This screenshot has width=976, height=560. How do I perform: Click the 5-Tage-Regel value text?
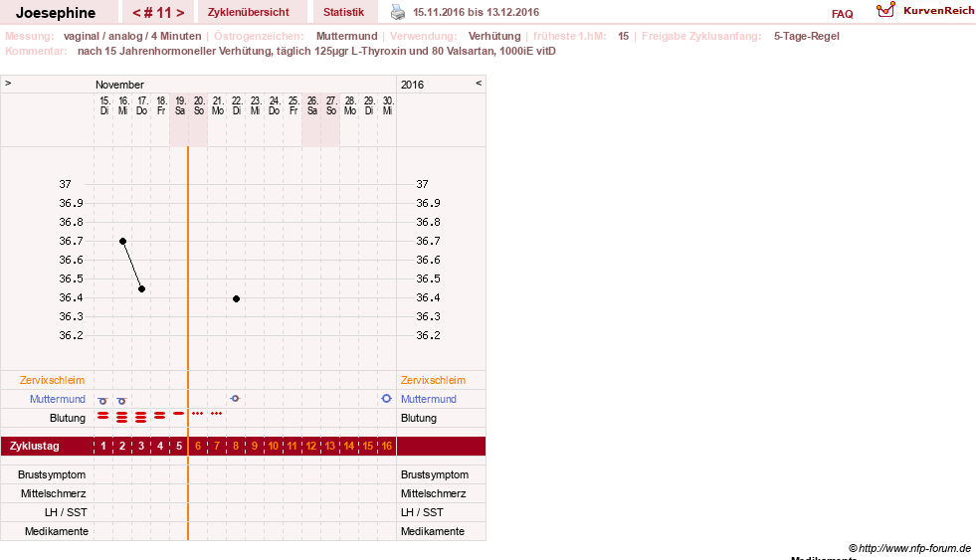point(806,36)
